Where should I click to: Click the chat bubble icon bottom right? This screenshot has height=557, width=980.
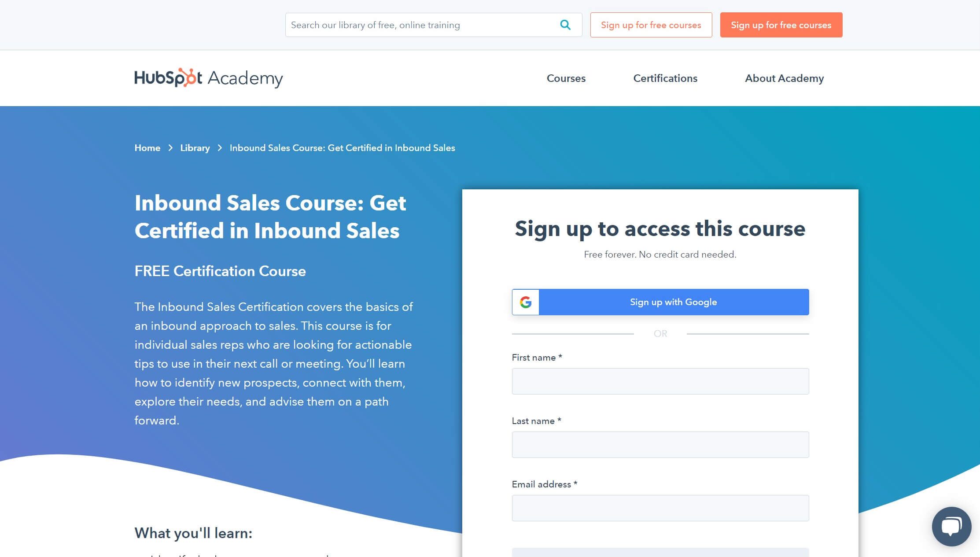[x=951, y=525]
